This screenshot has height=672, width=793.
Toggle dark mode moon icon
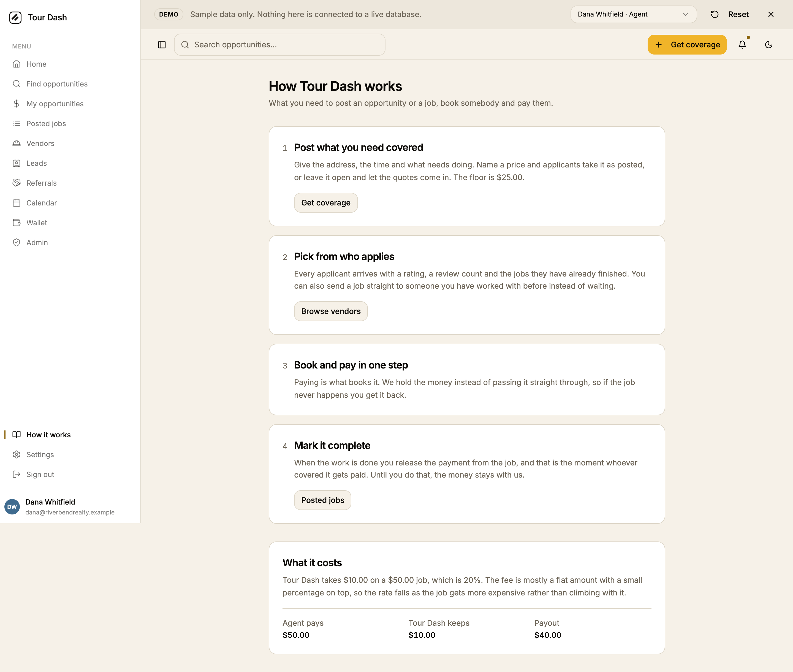(x=768, y=45)
